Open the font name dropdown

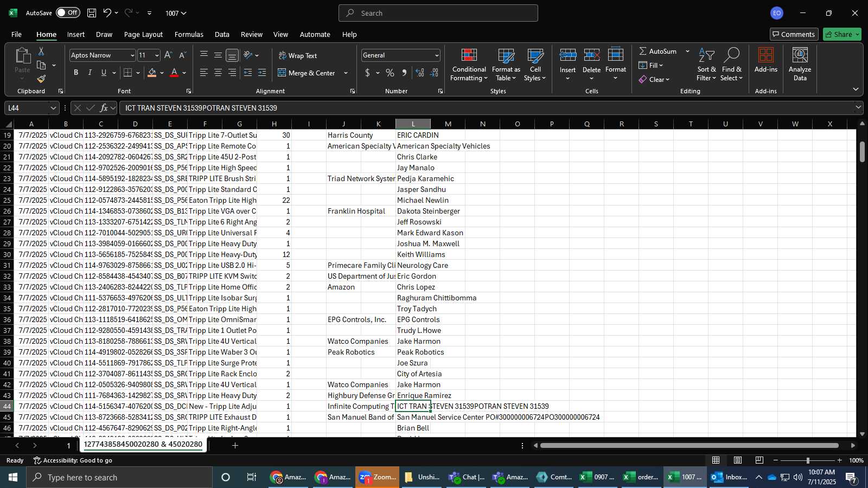click(132, 55)
